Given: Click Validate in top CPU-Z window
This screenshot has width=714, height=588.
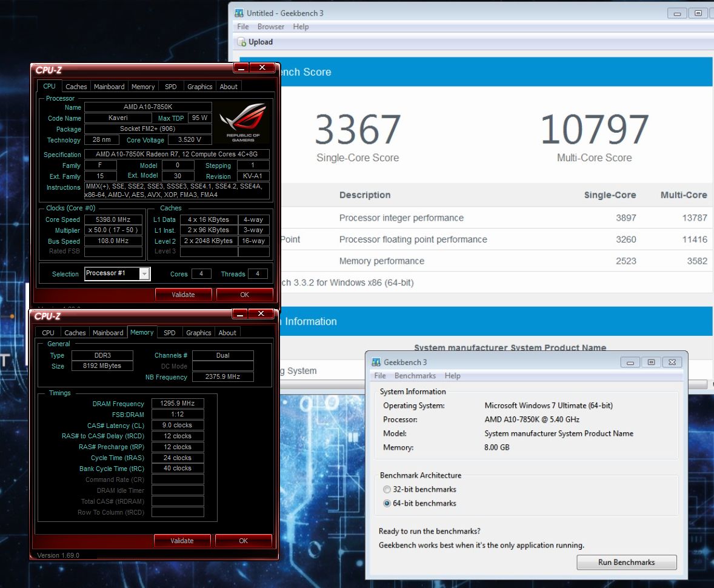Looking at the screenshot, I should 183,295.
